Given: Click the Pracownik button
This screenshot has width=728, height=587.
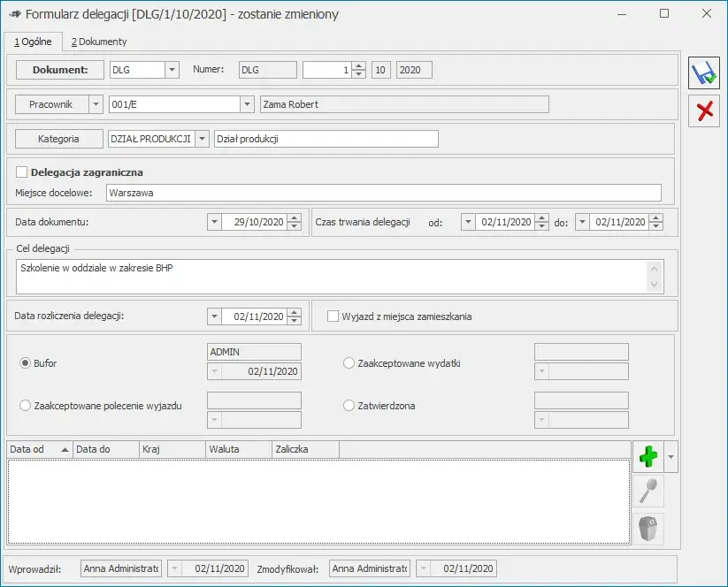Looking at the screenshot, I should [x=50, y=104].
